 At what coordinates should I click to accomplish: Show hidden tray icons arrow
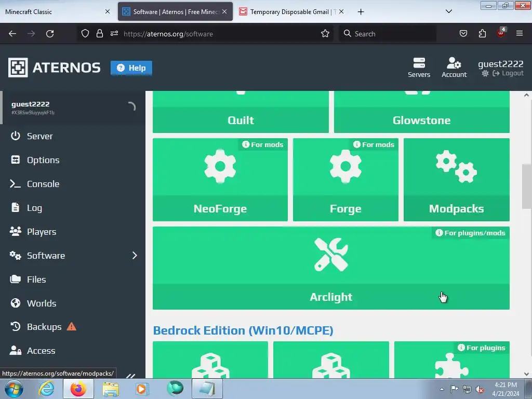coord(442,389)
